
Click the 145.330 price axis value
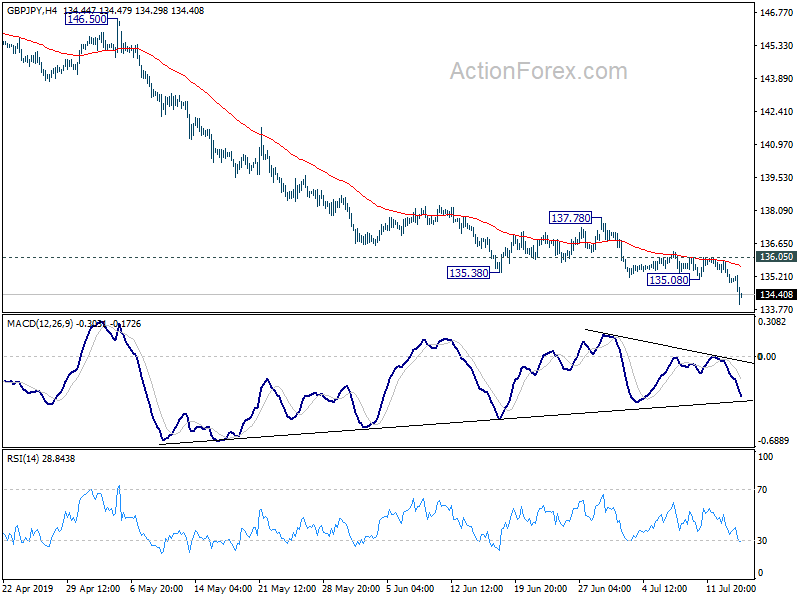pos(777,46)
